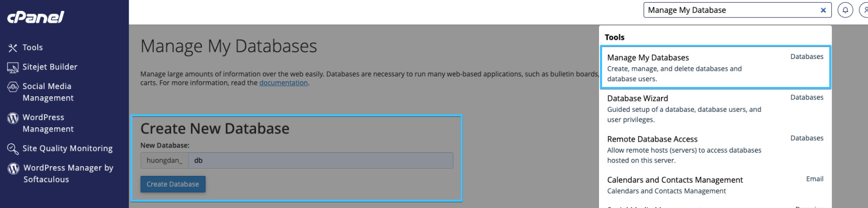The width and height of the screenshot is (868, 208).
Task: Go to Site Quality Monitoring in the sidebar
Action: point(67,148)
